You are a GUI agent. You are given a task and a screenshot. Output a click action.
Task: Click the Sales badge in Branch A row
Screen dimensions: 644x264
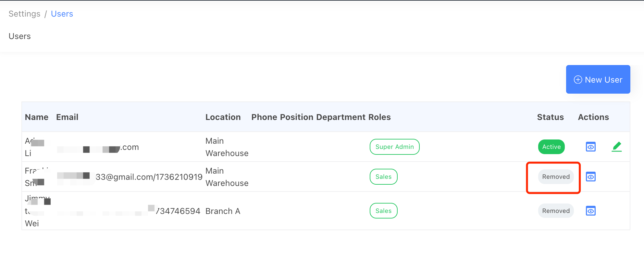pos(383,211)
